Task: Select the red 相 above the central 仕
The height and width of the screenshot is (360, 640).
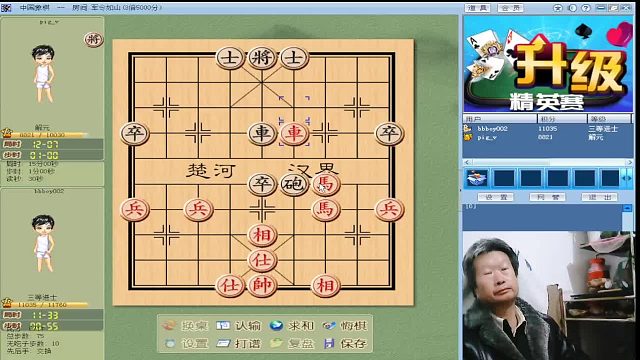Action: tap(262, 235)
